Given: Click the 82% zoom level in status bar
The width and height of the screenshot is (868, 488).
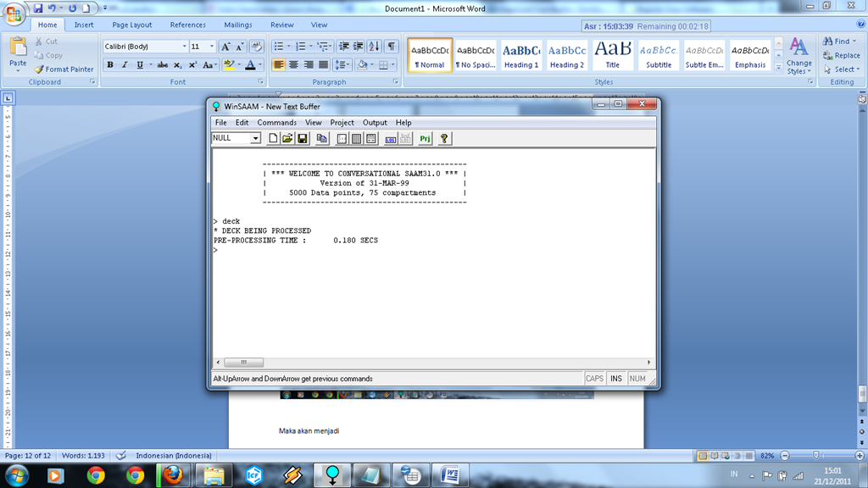Looking at the screenshot, I should 767,456.
